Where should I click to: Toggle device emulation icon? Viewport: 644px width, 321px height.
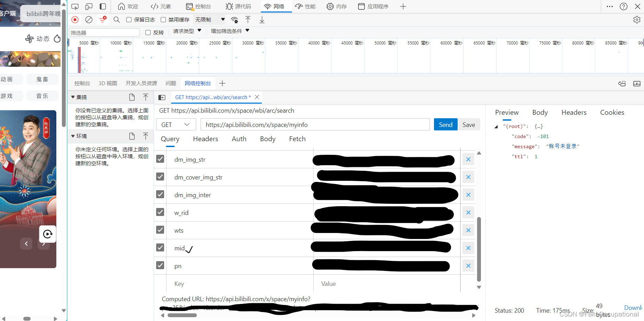pos(89,6)
